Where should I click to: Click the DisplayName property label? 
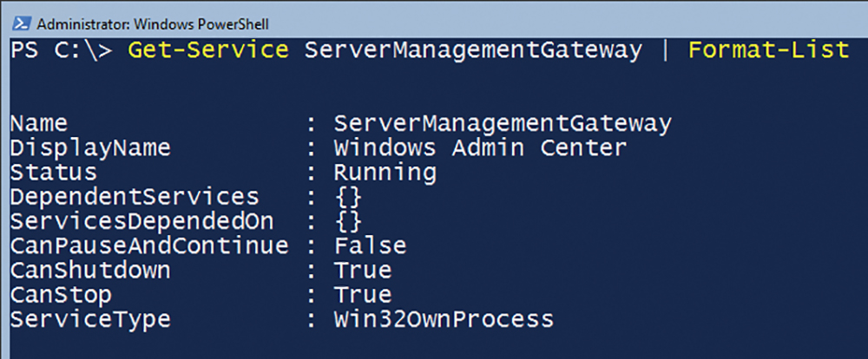tap(90, 148)
